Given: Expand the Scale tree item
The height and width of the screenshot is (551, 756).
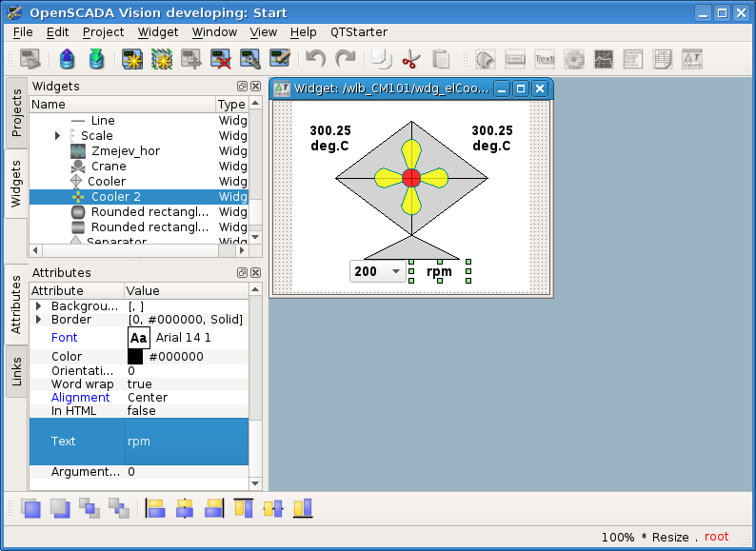Looking at the screenshot, I should point(58,136).
